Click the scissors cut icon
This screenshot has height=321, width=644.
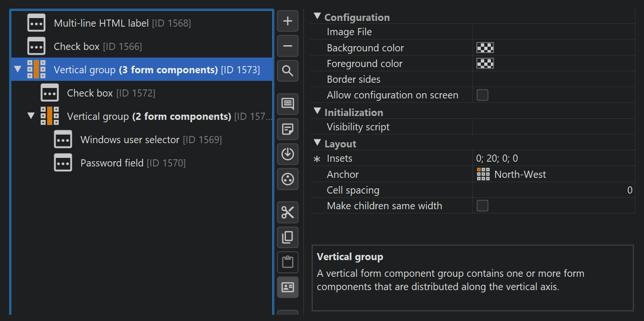(x=288, y=212)
